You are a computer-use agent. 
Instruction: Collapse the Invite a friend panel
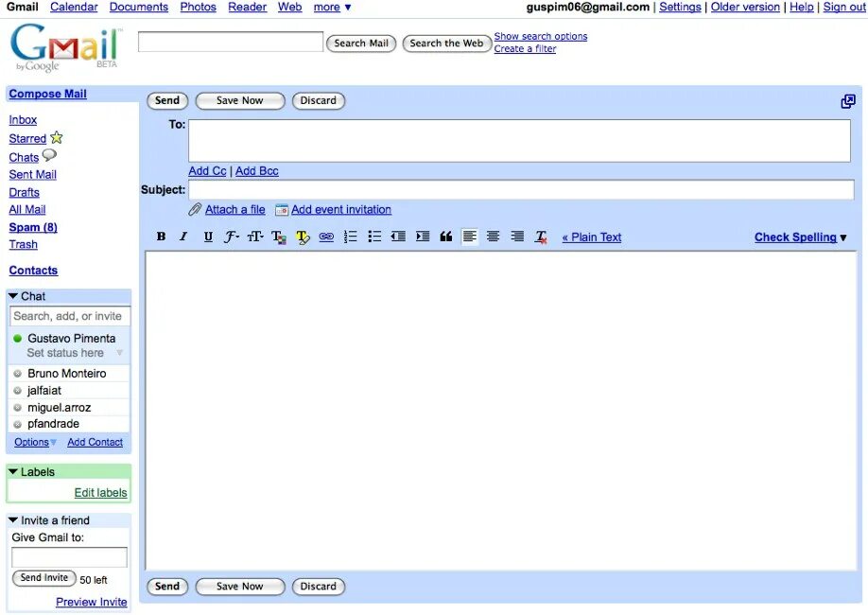(x=13, y=520)
